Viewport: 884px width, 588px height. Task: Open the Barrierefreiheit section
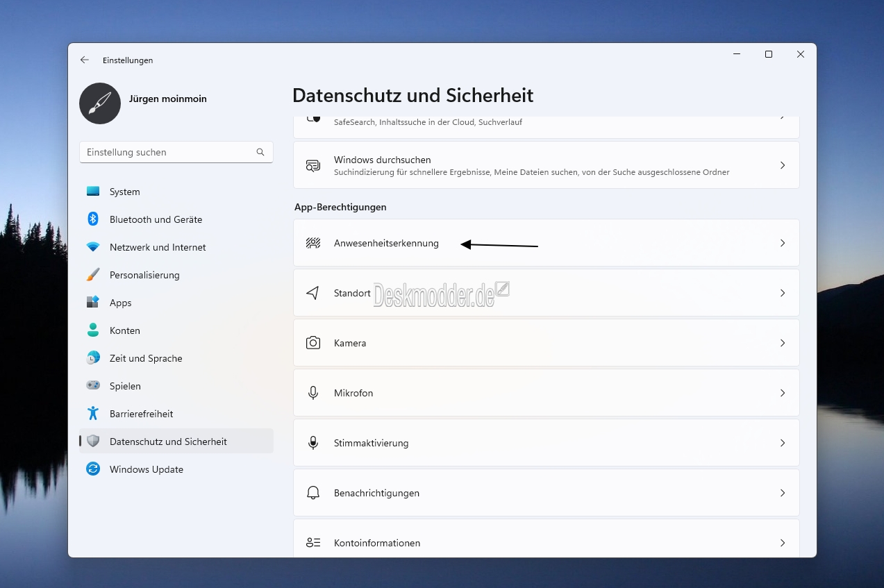pos(142,414)
